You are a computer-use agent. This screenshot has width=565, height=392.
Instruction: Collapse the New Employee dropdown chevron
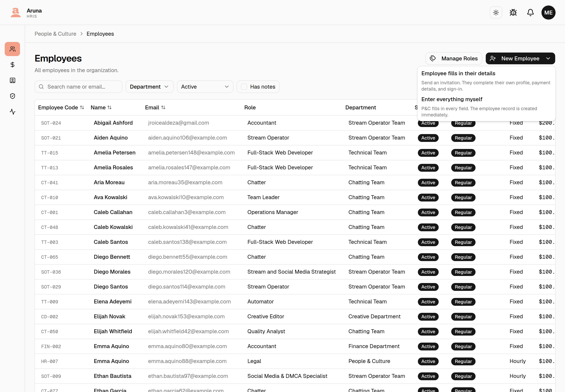(x=548, y=58)
